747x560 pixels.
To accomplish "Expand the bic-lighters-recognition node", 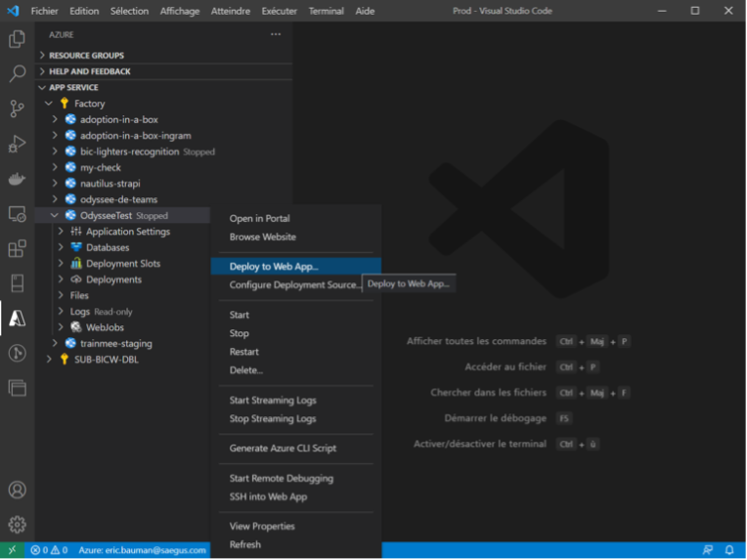I will 55,152.
